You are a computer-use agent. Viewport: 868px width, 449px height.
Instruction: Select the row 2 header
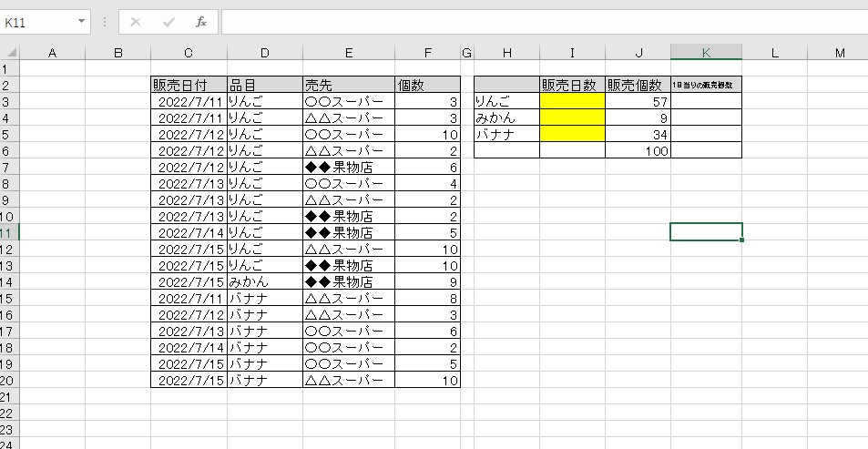(9, 85)
